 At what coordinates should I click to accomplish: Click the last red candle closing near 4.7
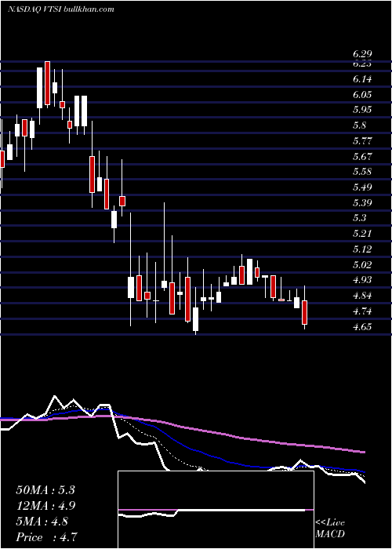(304, 312)
